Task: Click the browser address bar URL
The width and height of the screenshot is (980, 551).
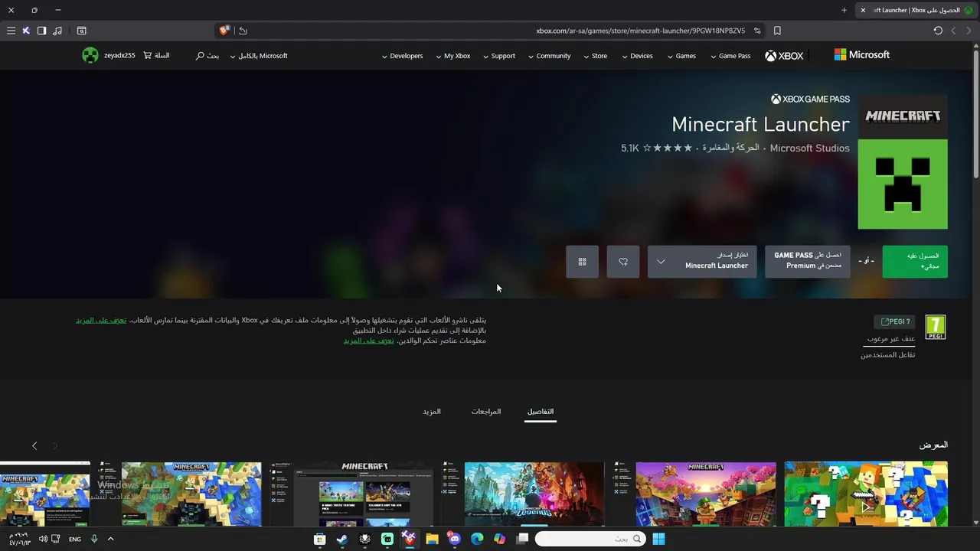Action: coord(640,31)
